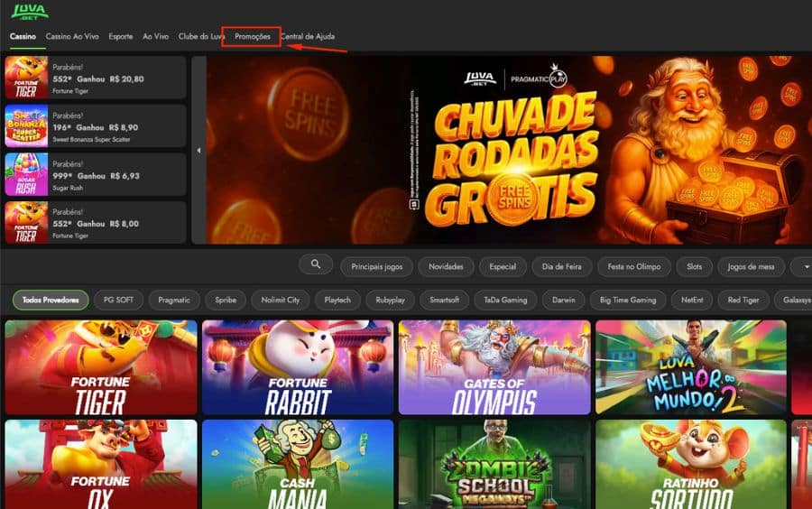Open the Fortune Tiger game card
Viewport: 812px width, 509px height.
(x=101, y=367)
